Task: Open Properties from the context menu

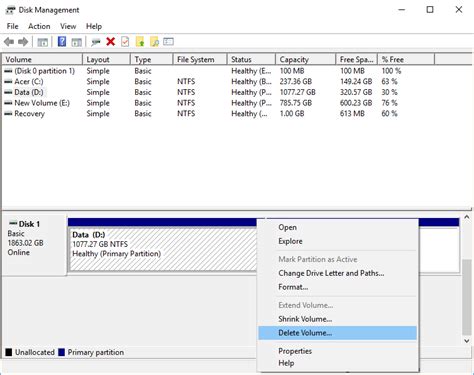Action: (337, 351)
